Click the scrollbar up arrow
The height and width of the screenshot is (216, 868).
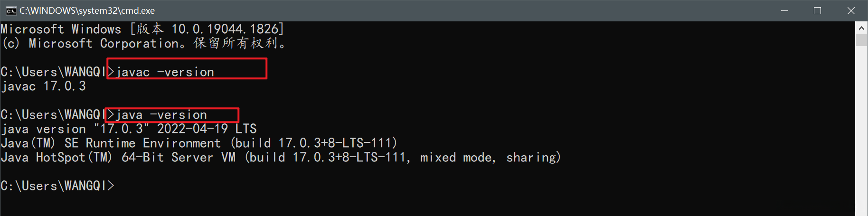click(x=861, y=28)
